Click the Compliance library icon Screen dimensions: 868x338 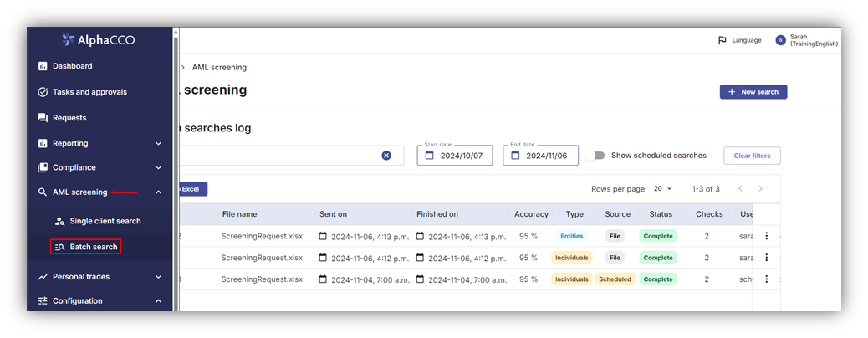[42, 167]
